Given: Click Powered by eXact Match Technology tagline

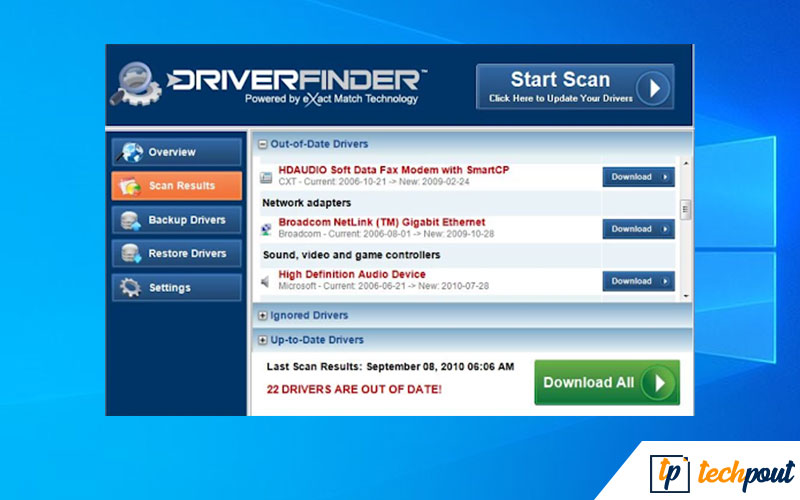Looking at the screenshot, I should click(x=331, y=99).
